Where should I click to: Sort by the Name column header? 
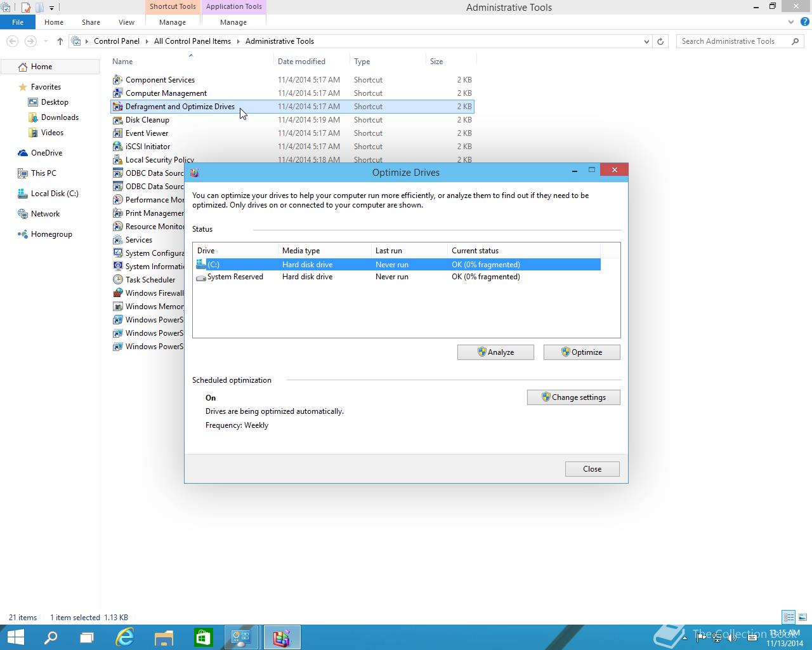pyautogui.click(x=192, y=62)
